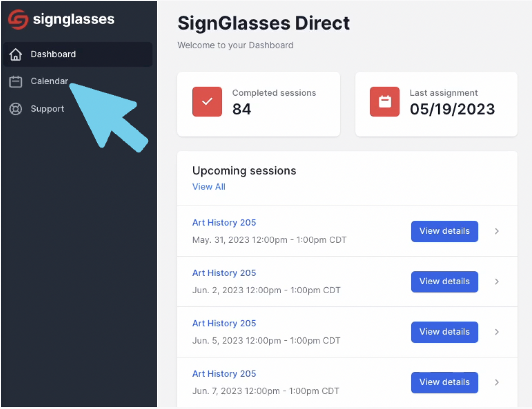Click the Dashboard home icon

pyautogui.click(x=16, y=54)
